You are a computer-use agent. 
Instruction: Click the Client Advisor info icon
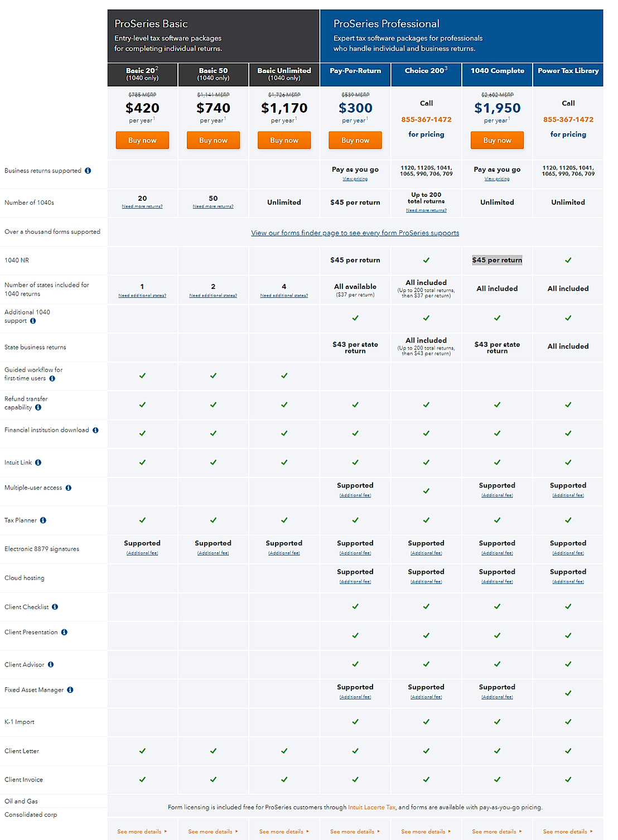[x=51, y=664]
